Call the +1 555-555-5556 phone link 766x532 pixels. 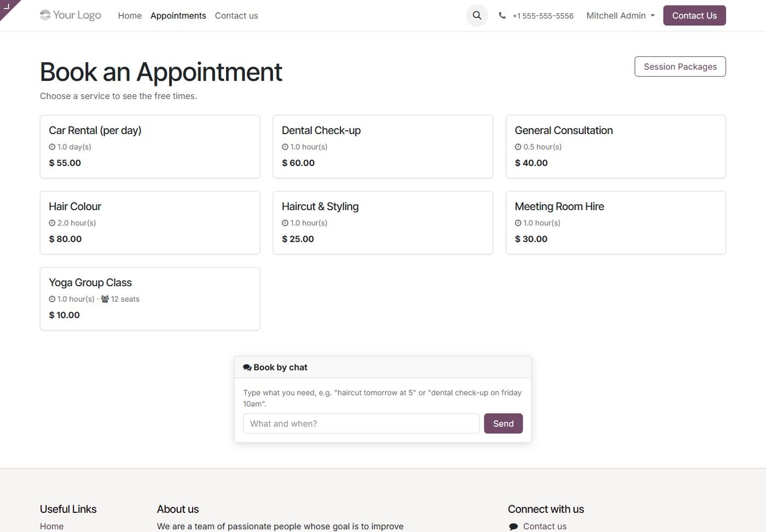click(x=543, y=16)
